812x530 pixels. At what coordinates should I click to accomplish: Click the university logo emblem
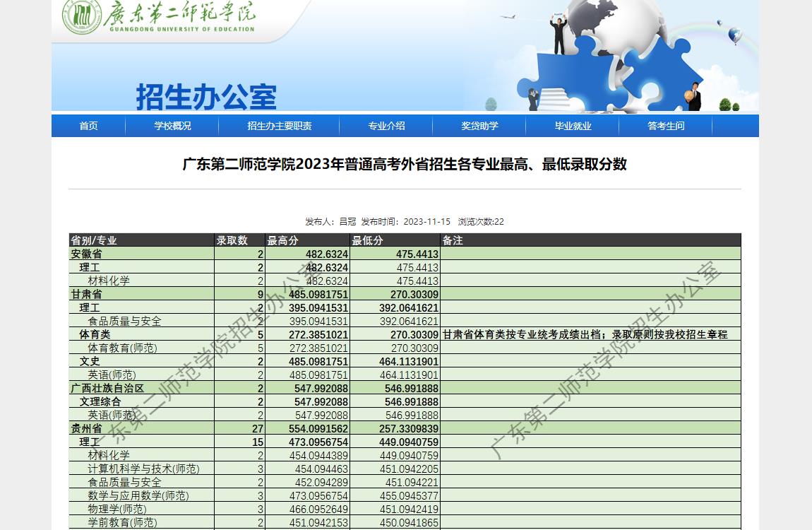click(81, 16)
